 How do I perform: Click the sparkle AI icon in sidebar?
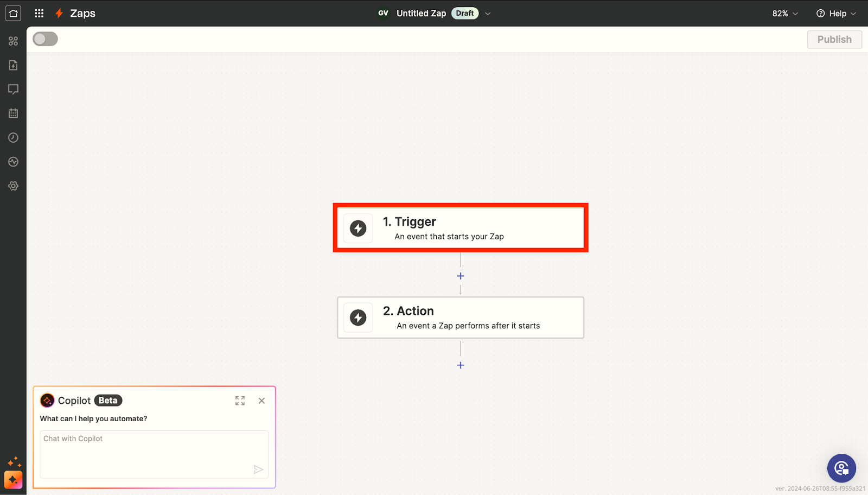pos(14,462)
